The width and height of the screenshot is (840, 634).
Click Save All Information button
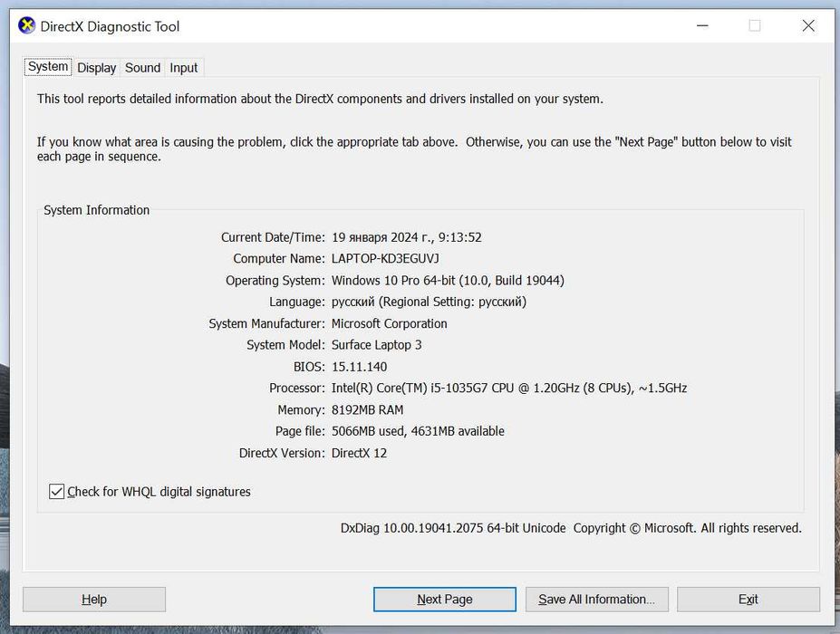click(597, 600)
